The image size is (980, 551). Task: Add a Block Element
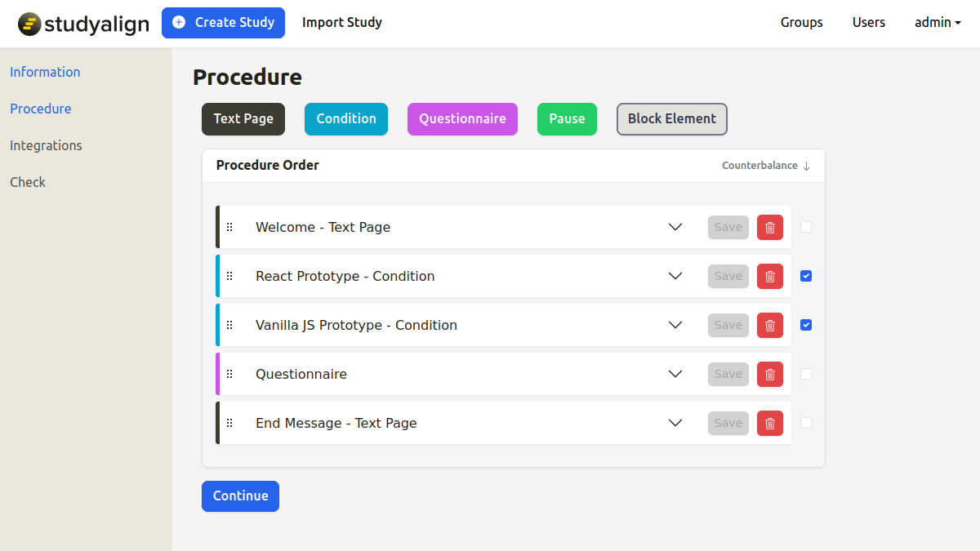pos(672,119)
